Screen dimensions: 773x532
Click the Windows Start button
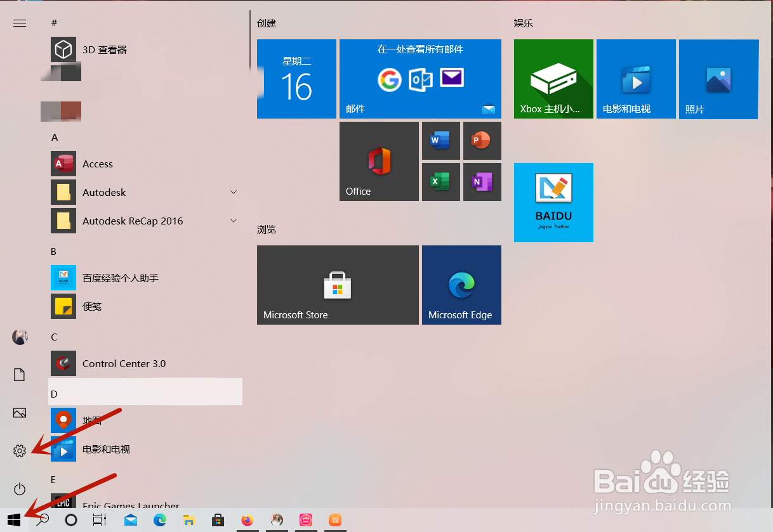click(15, 520)
